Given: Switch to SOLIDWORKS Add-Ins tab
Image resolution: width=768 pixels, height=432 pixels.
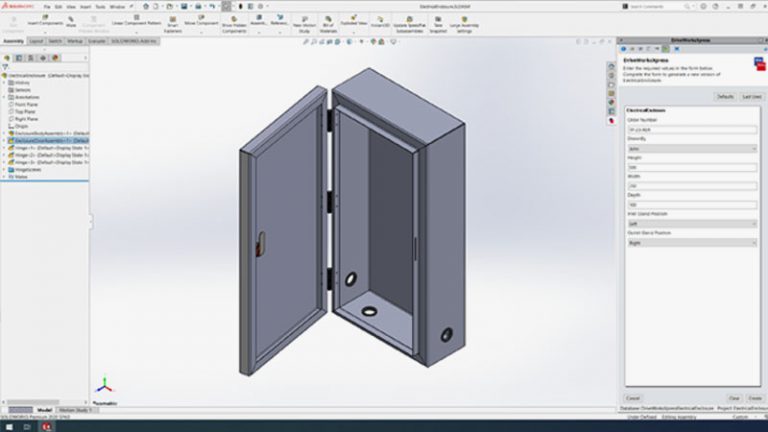Looking at the screenshot, I should 134,41.
